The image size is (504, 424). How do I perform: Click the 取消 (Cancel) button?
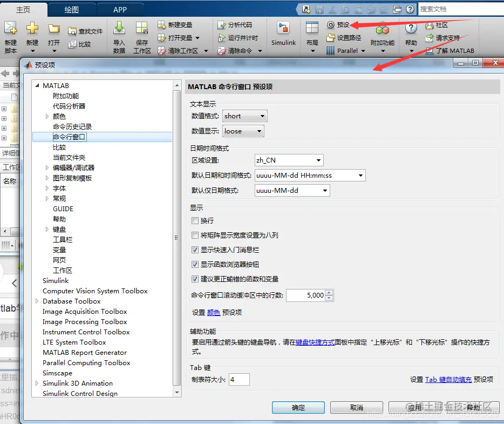[x=357, y=408]
